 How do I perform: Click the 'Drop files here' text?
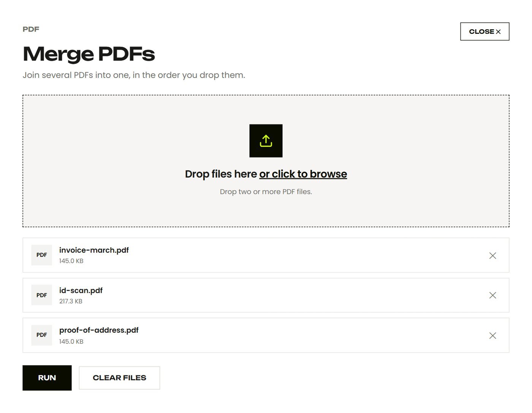pyautogui.click(x=221, y=174)
